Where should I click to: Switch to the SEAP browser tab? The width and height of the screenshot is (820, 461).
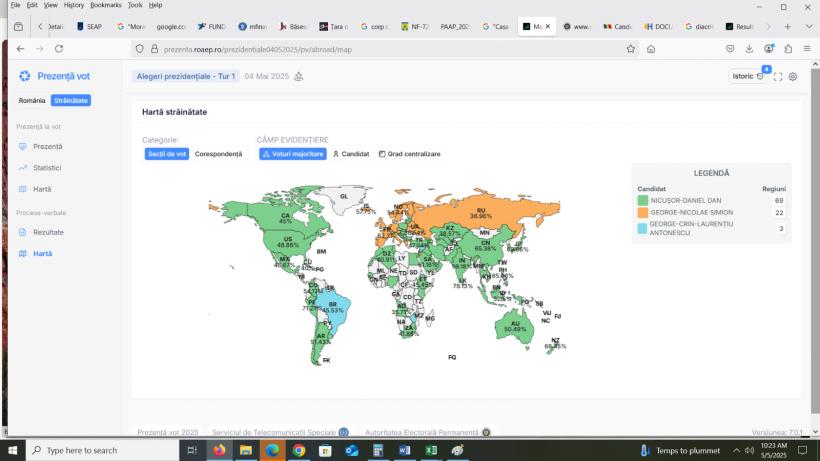click(x=89, y=26)
